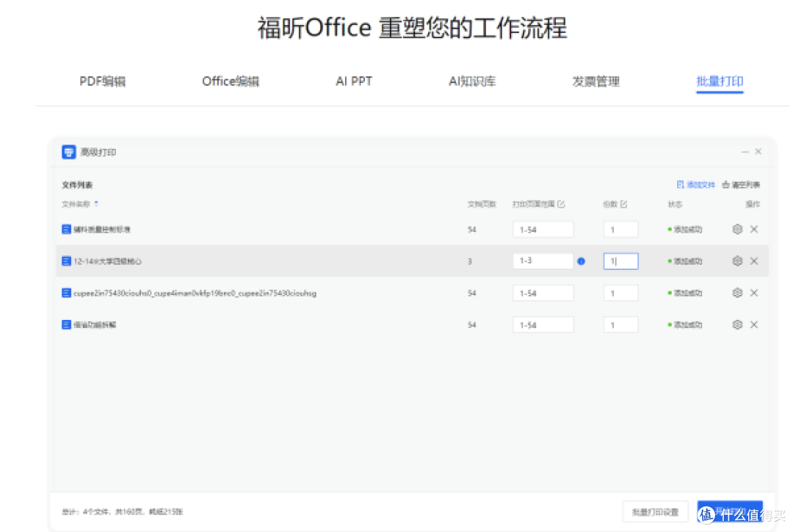Remove the 12-14 file row with X
The width and height of the screenshot is (793, 532).
pyautogui.click(x=754, y=261)
